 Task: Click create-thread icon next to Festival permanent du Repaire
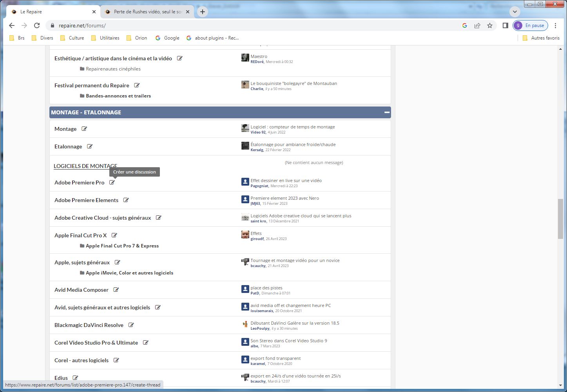pyautogui.click(x=137, y=85)
